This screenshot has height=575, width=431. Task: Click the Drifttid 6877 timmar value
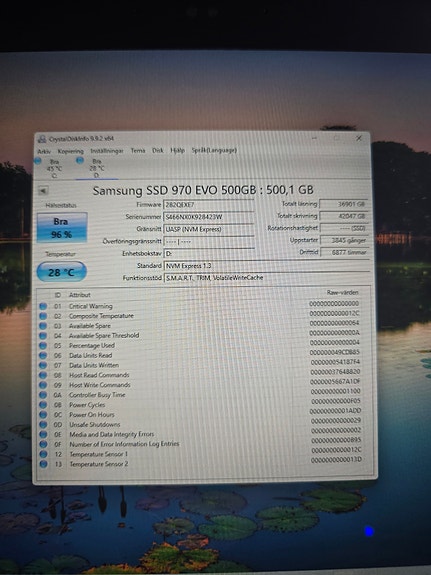343,252
